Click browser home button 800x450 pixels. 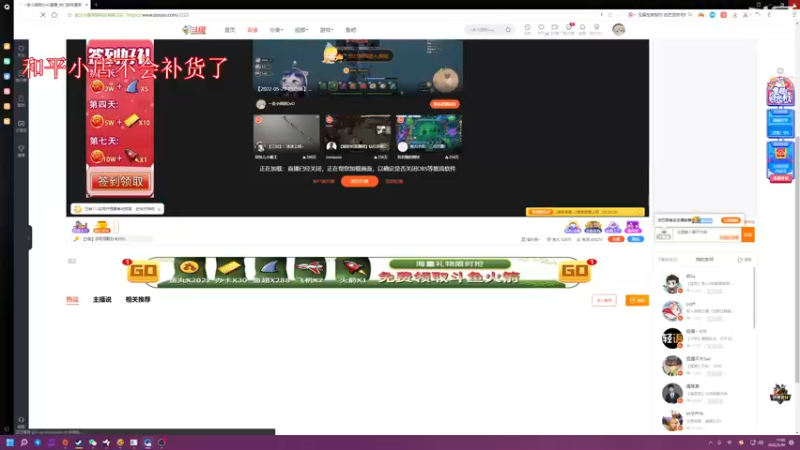(x=55, y=15)
